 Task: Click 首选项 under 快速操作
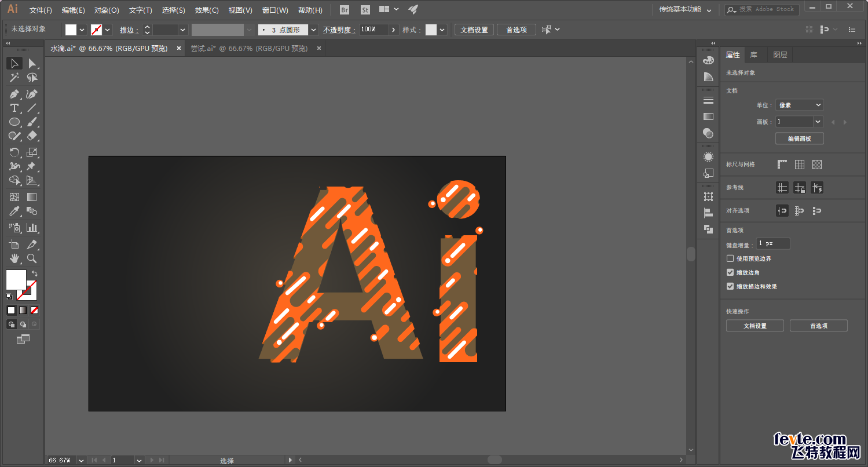pos(819,326)
